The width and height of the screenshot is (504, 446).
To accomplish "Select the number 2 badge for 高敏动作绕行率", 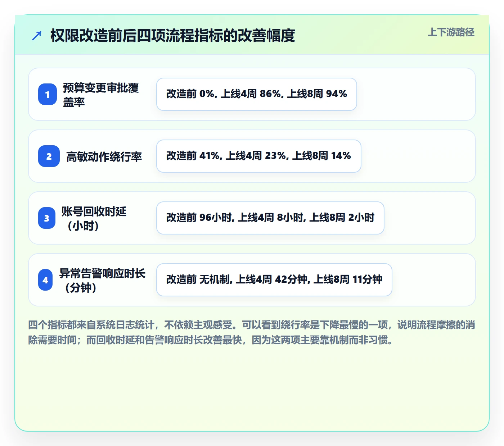I will click(49, 156).
